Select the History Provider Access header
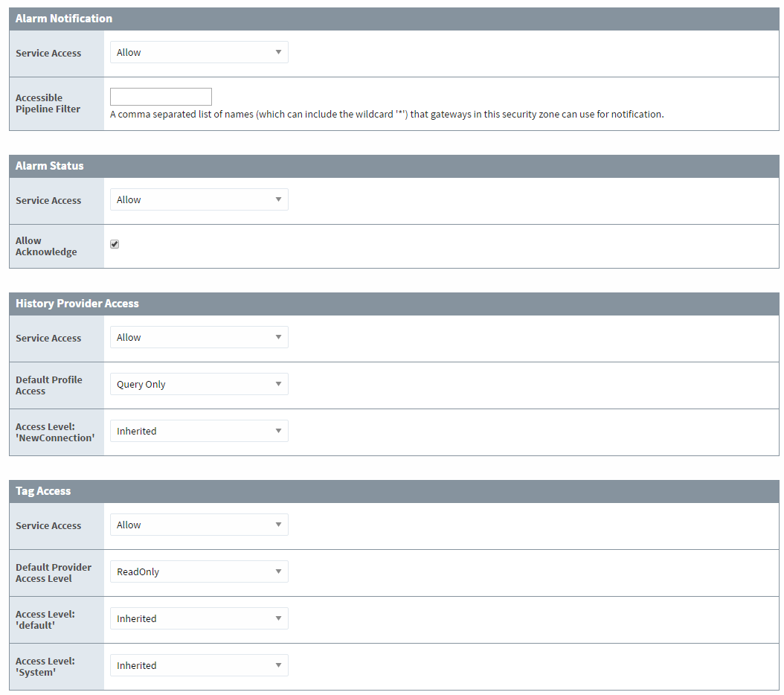Viewport: 784px width, 695px height. [x=77, y=304]
